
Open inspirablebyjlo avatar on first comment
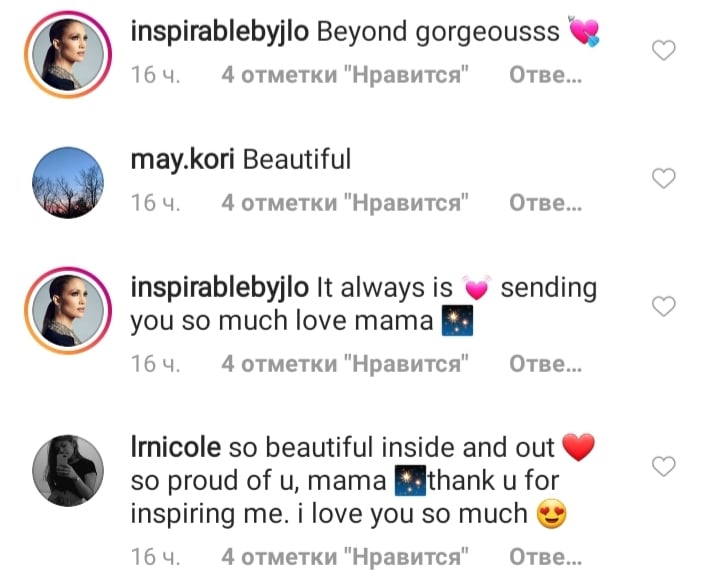pyautogui.click(x=68, y=55)
